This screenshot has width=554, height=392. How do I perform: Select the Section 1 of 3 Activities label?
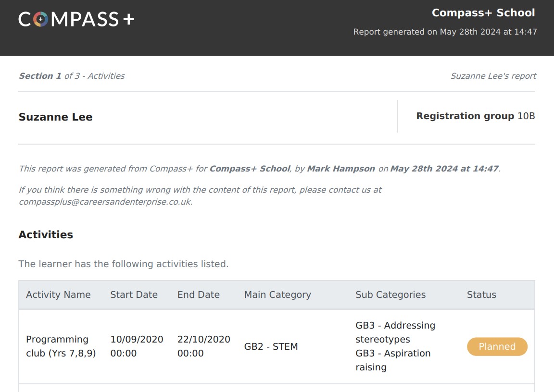click(71, 76)
